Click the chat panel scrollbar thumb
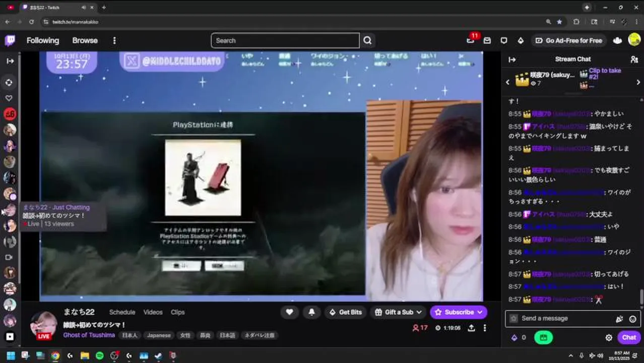Image resolution: width=644 pixels, height=363 pixels. (641, 297)
